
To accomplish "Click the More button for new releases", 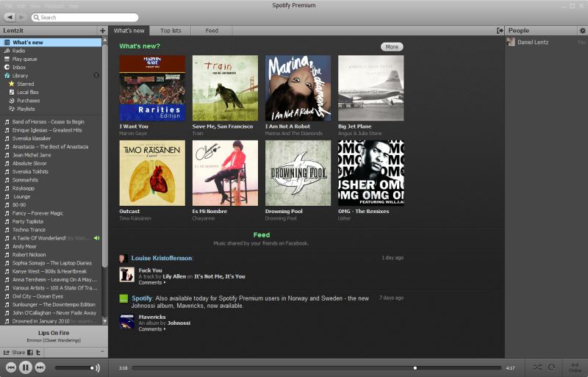I will (x=392, y=47).
